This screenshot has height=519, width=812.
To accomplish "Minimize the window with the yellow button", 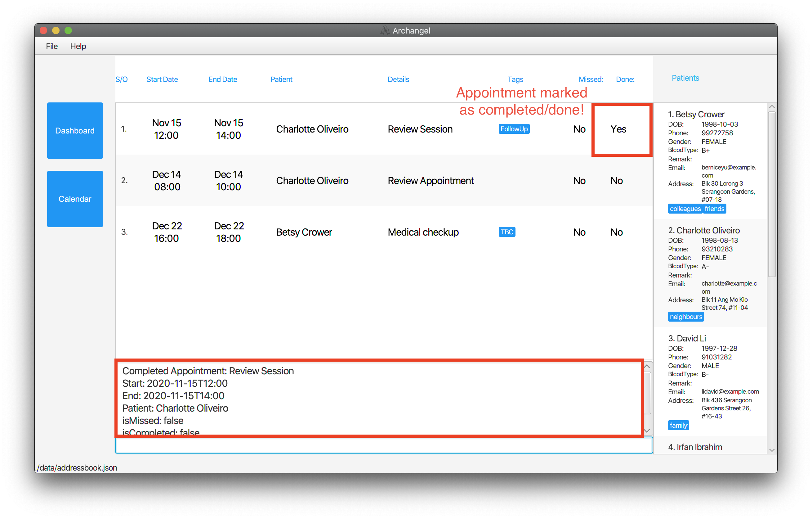I will coord(56,30).
